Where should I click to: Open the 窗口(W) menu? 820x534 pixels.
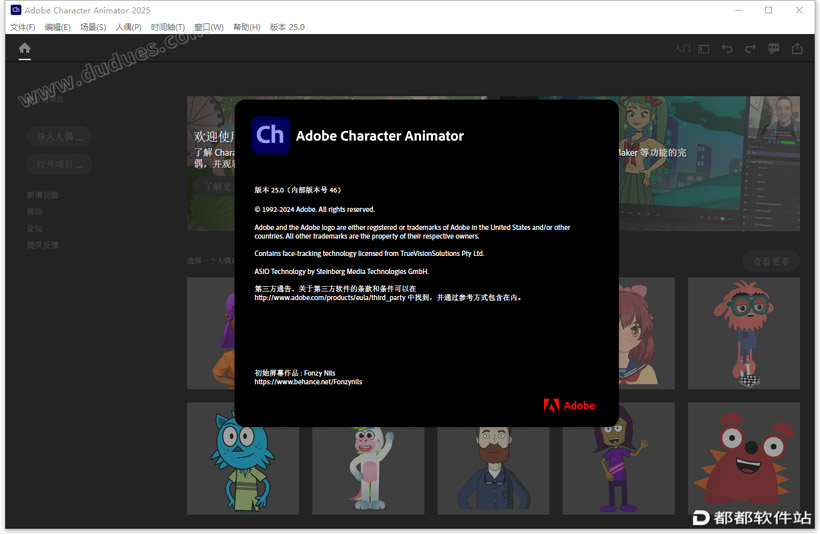point(209,27)
